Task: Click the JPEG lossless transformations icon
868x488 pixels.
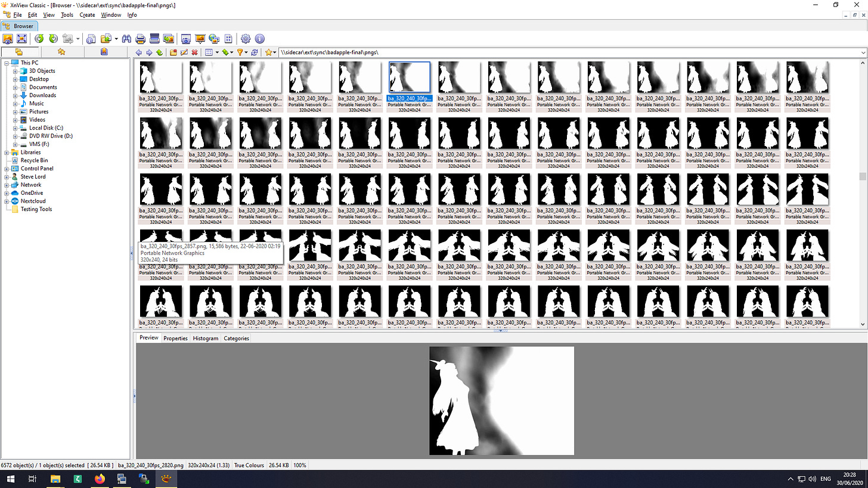Action: pos(68,39)
